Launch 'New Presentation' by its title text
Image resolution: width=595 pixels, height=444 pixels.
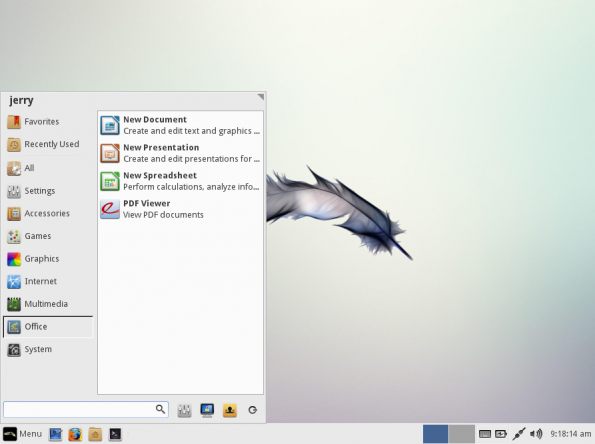(161, 148)
